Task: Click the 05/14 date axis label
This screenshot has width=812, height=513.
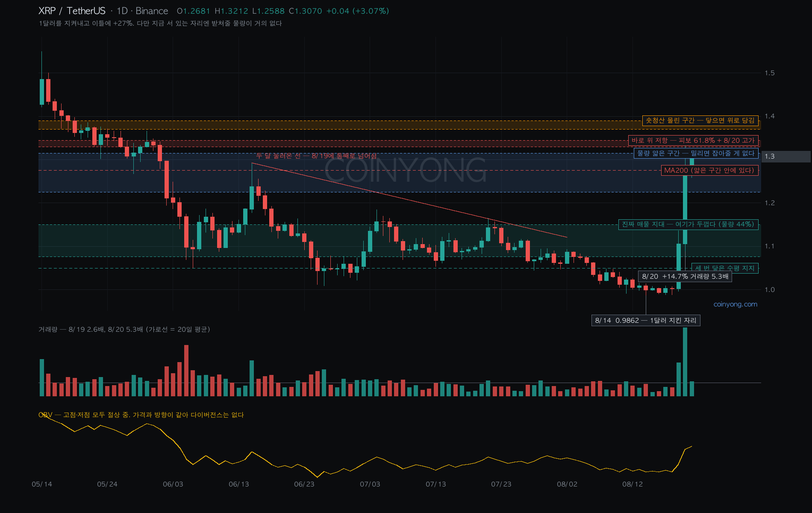Action: pyautogui.click(x=42, y=484)
